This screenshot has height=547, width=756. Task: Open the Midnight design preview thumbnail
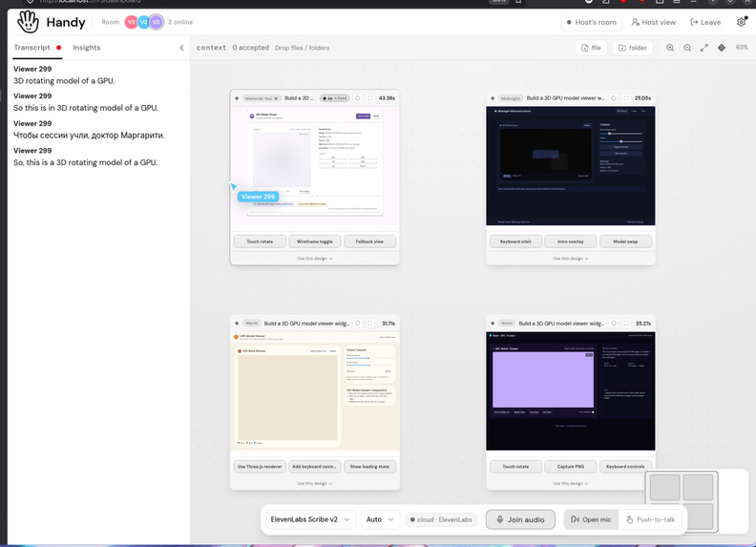pos(571,166)
